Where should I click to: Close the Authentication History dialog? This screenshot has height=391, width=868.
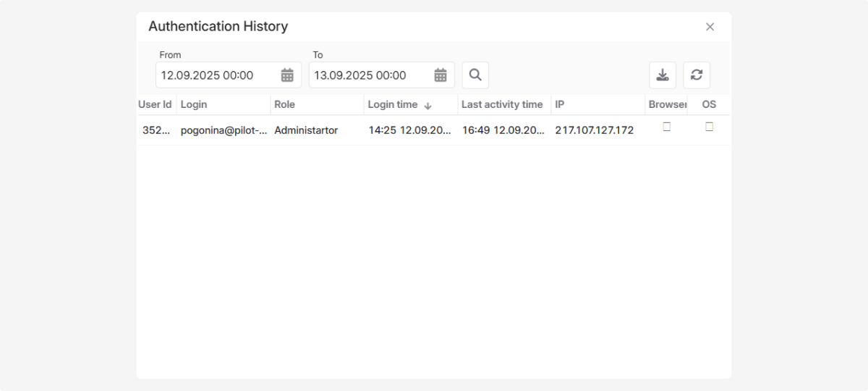coord(710,27)
